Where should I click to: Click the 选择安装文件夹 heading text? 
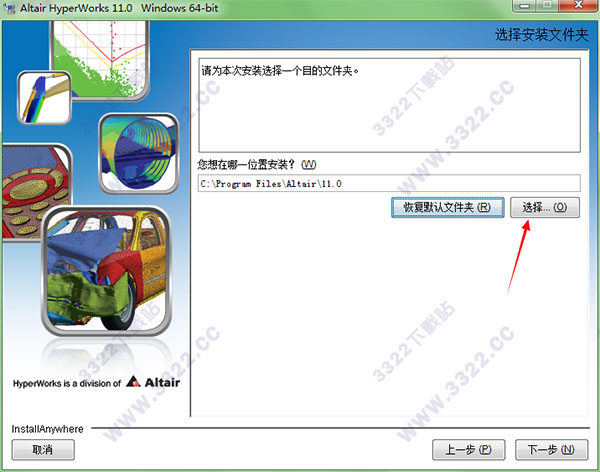(541, 35)
